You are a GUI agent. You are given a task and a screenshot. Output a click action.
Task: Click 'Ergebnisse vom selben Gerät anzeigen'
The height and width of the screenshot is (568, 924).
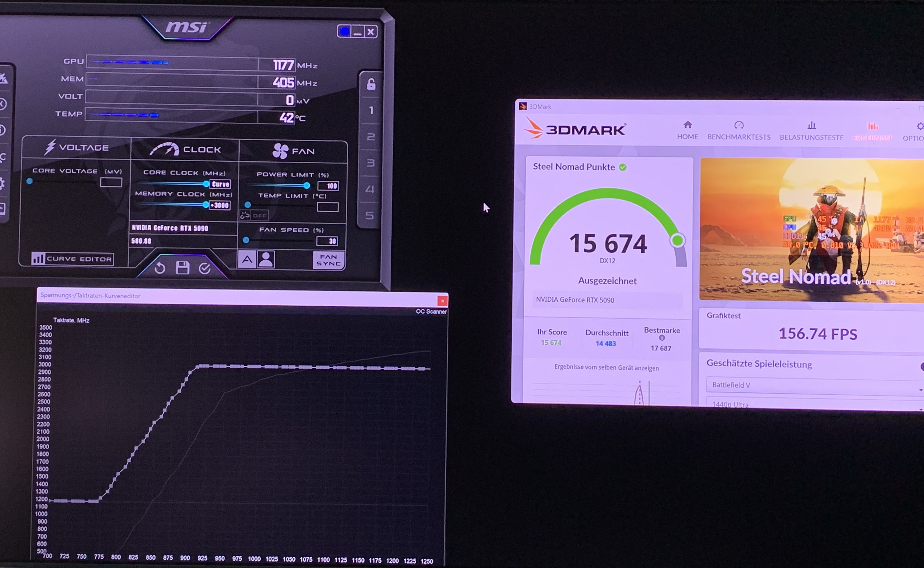point(606,367)
